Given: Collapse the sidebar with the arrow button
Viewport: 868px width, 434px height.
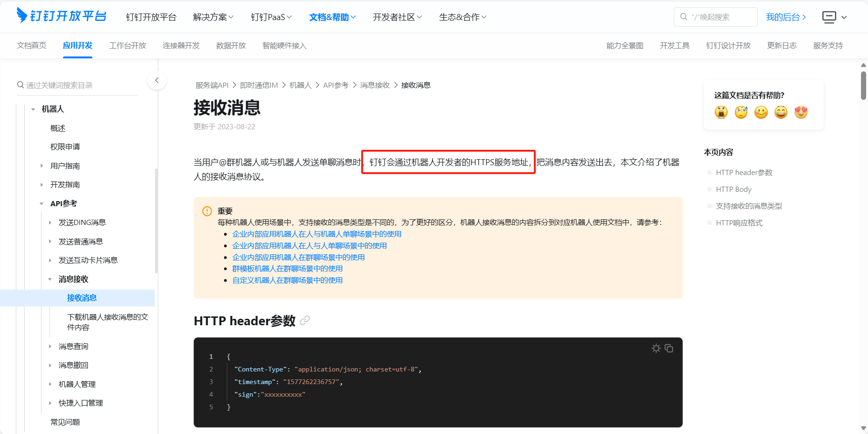Looking at the screenshot, I should [x=157, y=80].
